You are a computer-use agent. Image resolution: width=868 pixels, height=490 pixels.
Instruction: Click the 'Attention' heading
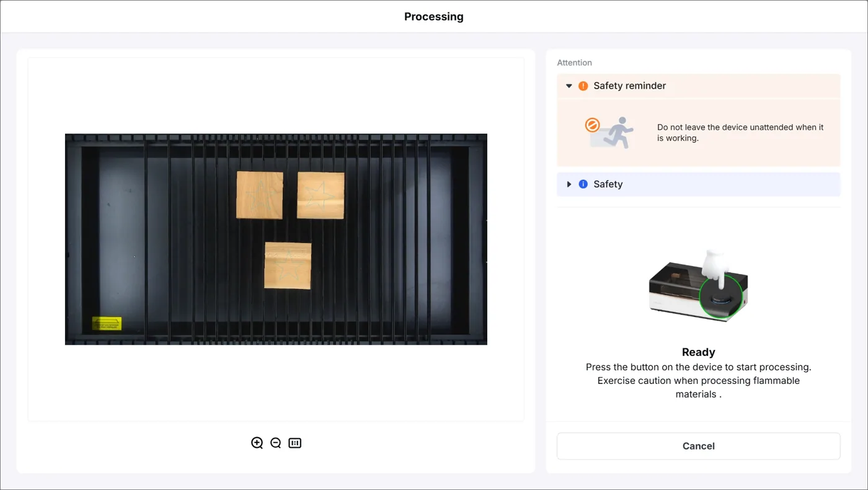(x=574, y=63)
